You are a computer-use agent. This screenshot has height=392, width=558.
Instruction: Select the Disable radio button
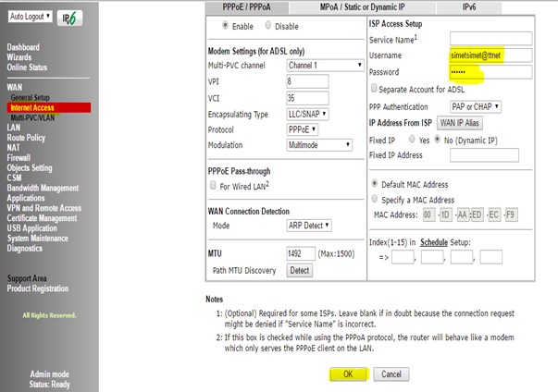[268, 27]
